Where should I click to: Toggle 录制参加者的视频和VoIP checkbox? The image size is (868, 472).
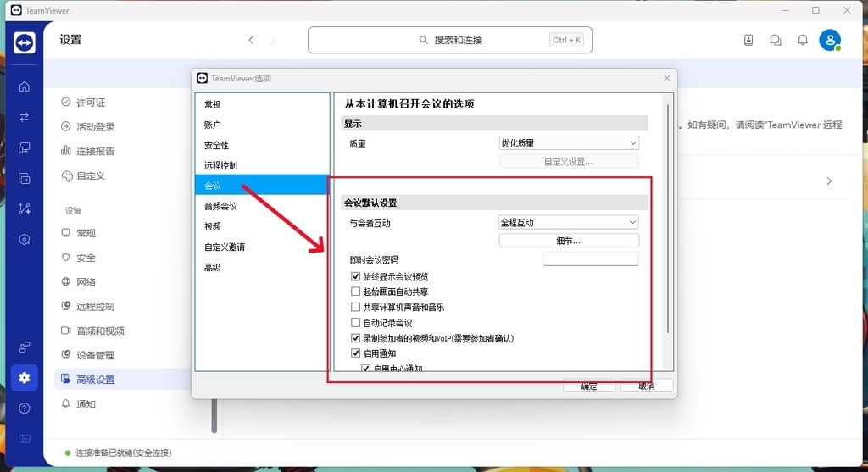point(355,337)
